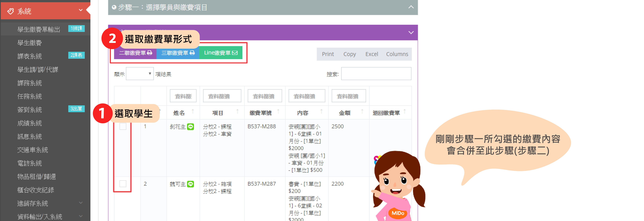The height and width of the screenshot is (221, 644).
Task: Open 學生繳費單輸出 in the sidebar
Action: click(x=39, y=29)
